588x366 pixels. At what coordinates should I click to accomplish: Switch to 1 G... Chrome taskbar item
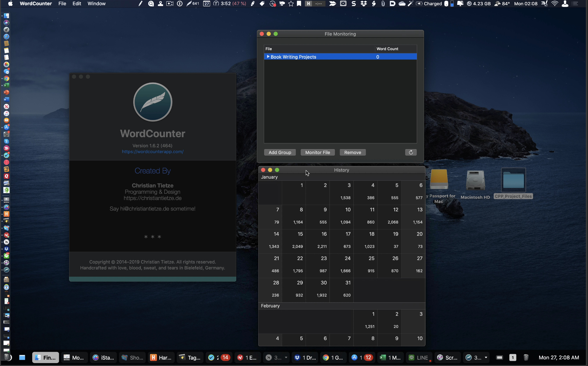tap(333, 358)
